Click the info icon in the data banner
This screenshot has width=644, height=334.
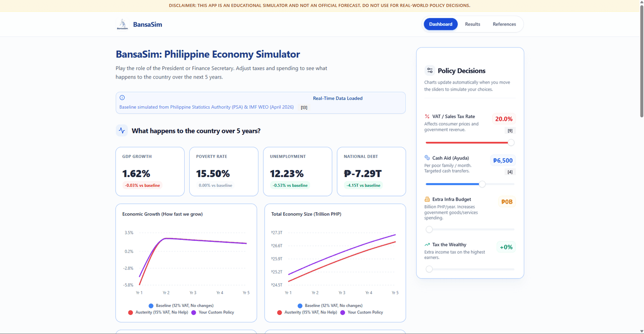pyautogui.click(x=122, y=98)
